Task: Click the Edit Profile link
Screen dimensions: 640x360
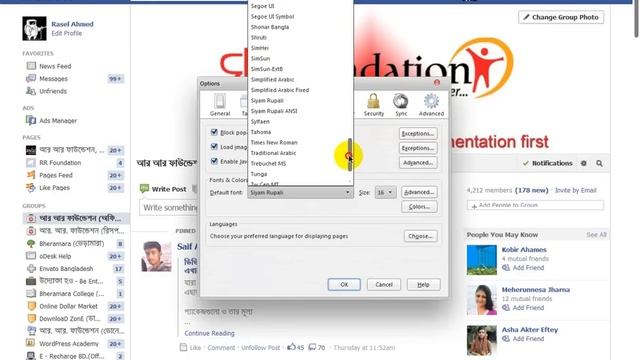Action: [x=67, y=33]
